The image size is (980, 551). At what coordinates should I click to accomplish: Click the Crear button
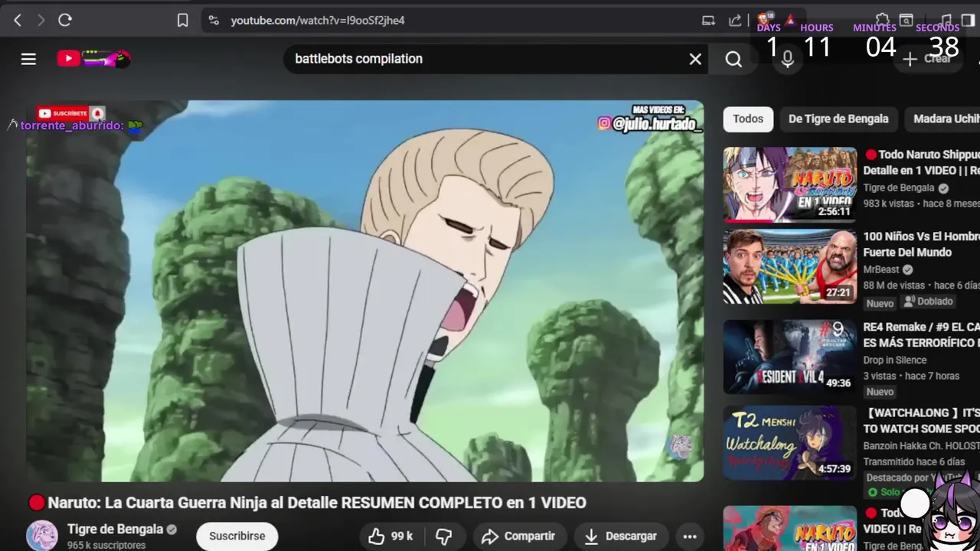click(x=927, y=59)
